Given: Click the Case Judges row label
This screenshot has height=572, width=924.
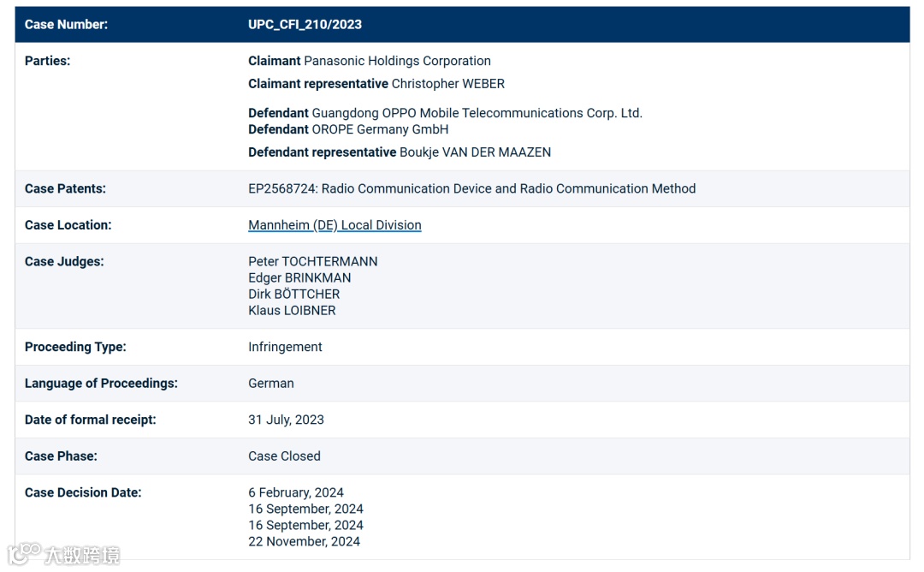Looking at the screenshot, I should point(64,261).
